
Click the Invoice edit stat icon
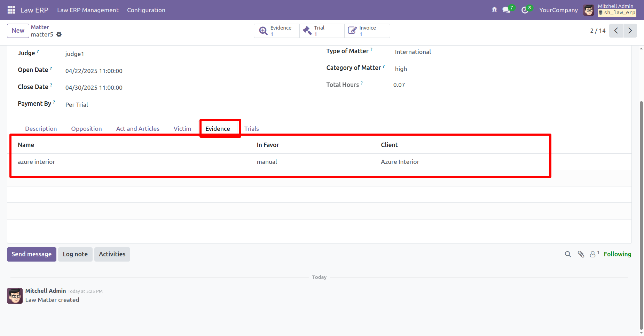(352, 31)
